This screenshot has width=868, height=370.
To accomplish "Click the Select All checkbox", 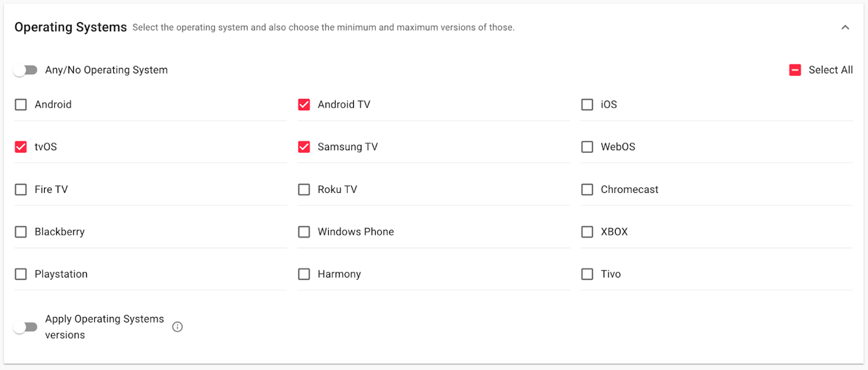I will pyautogui.click(x=795, y=70).
